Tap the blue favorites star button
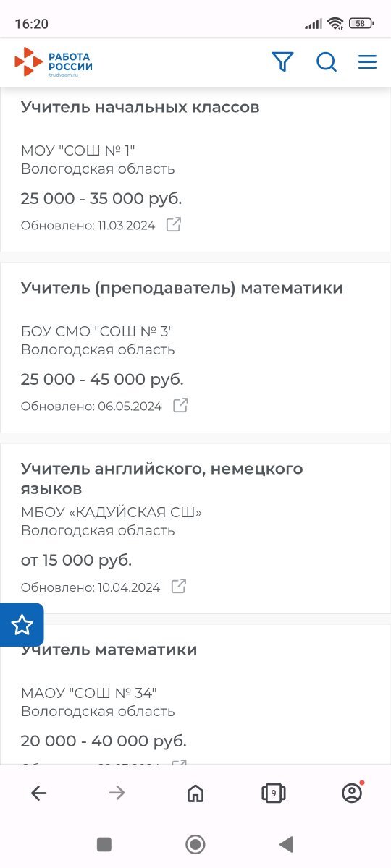Screen dimensions: 391x868 tap(22, 624)
